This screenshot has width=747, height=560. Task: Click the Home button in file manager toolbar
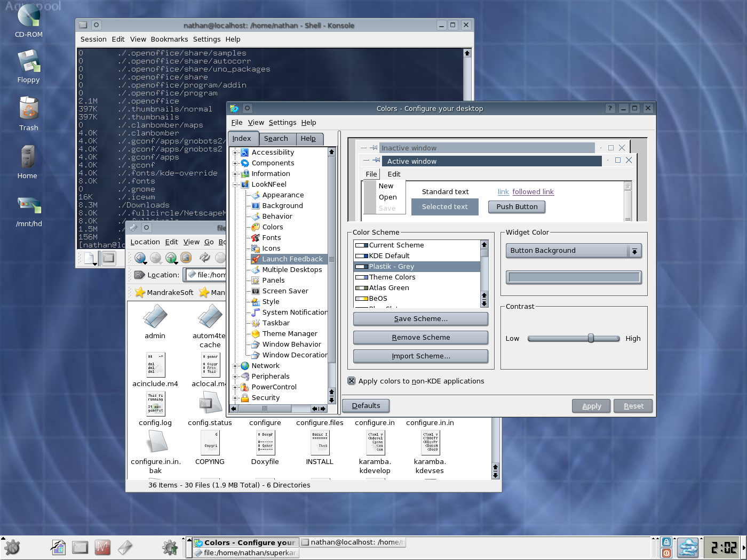click(x=186, y=258)
